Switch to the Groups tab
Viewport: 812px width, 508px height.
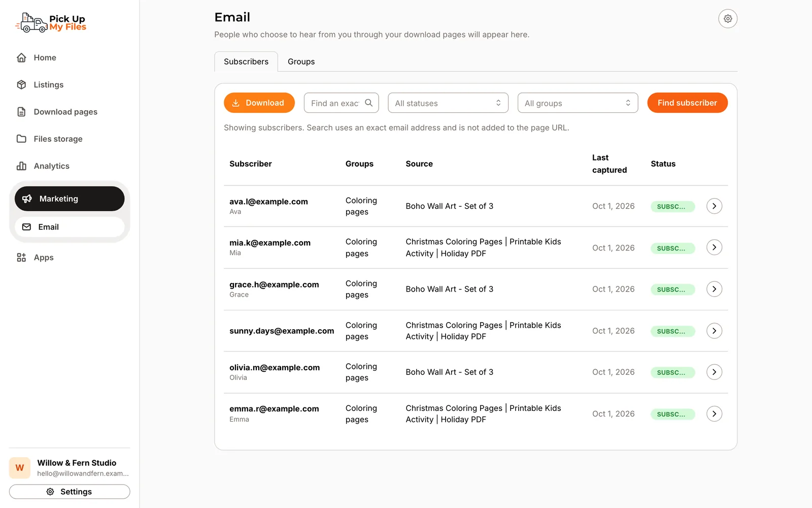point(301,61)
